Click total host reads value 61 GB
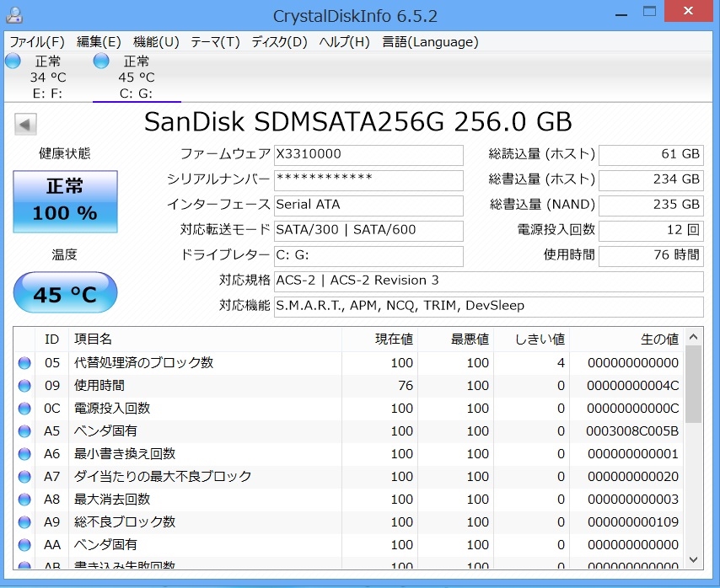This screenshot has width=720, height=588. (651, 155)
